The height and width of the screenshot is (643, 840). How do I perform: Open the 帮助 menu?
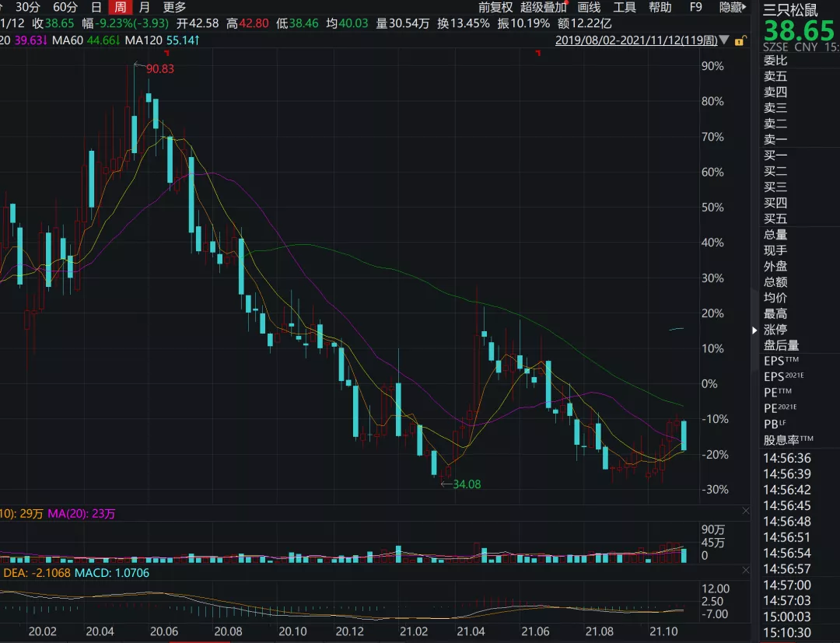click(x=660, y=7)
